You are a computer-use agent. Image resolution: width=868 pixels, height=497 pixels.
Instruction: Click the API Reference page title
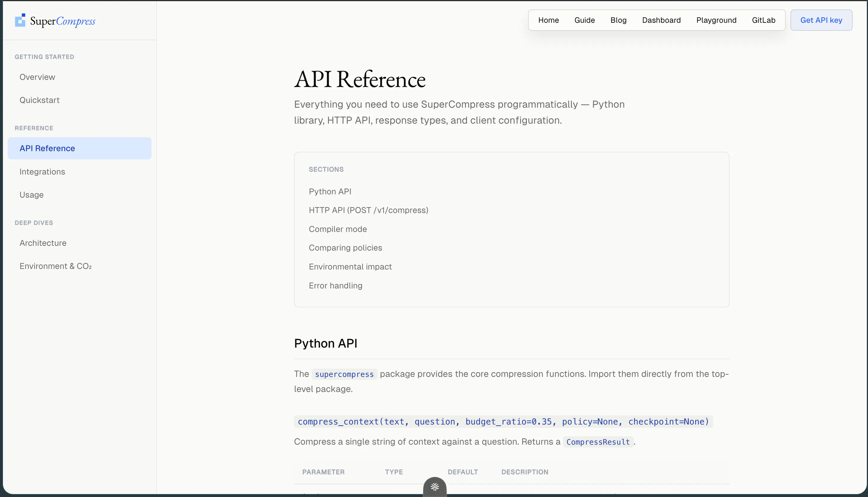[x=360, y=79]
